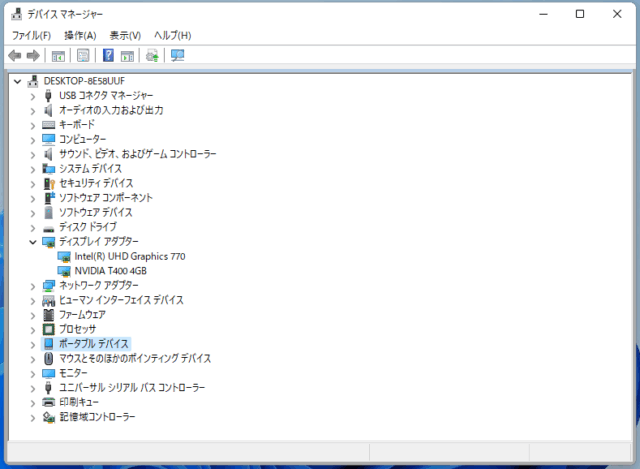Select the モニター row label
This screenshot has width=640, height=469.
click(x=73, y=373)
